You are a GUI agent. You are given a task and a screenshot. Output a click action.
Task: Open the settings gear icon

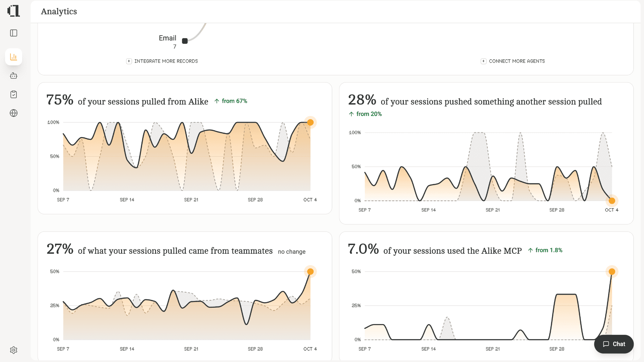pos(14,350)
